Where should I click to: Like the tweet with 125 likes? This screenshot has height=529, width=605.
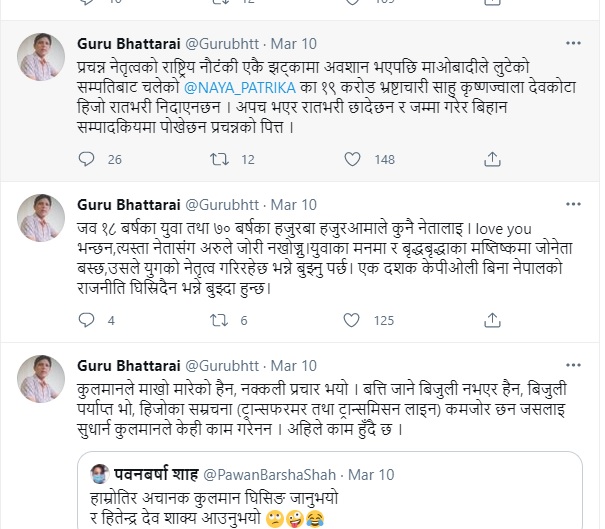point(354,321)
